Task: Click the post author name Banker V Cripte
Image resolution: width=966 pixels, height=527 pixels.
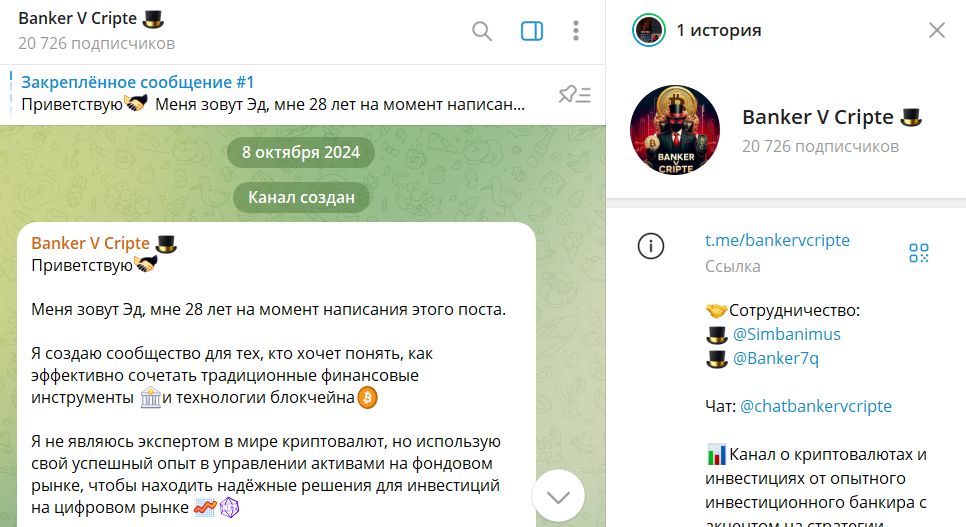Action: click(x=91, y=243)
